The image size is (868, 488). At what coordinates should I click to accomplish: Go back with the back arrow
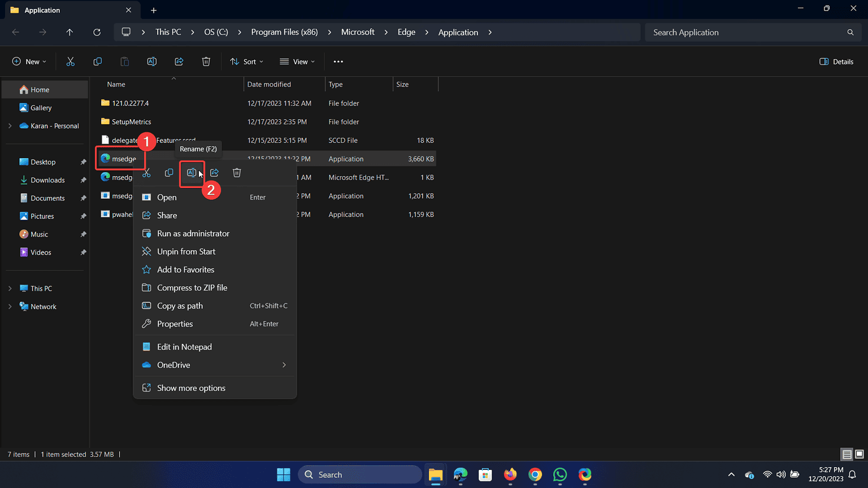[x=16, y=32]
